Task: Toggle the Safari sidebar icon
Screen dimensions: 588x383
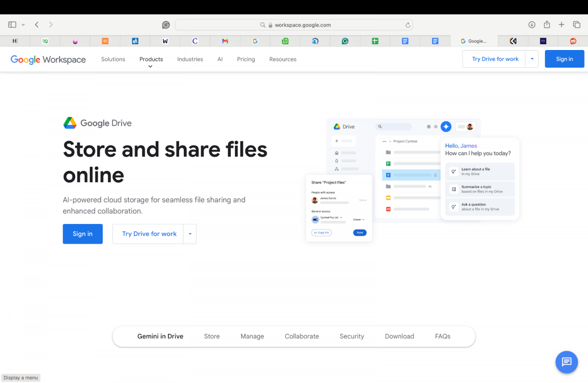Action: coord(12,25)
